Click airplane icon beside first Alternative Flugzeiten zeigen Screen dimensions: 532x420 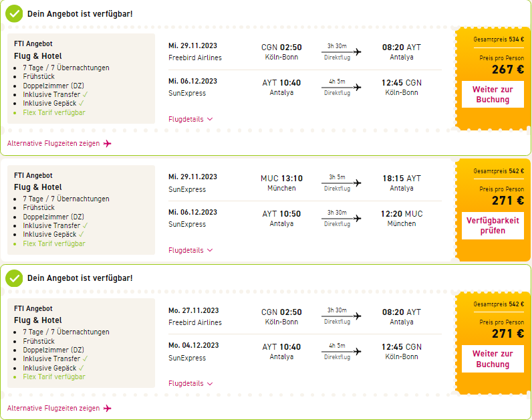108,143
